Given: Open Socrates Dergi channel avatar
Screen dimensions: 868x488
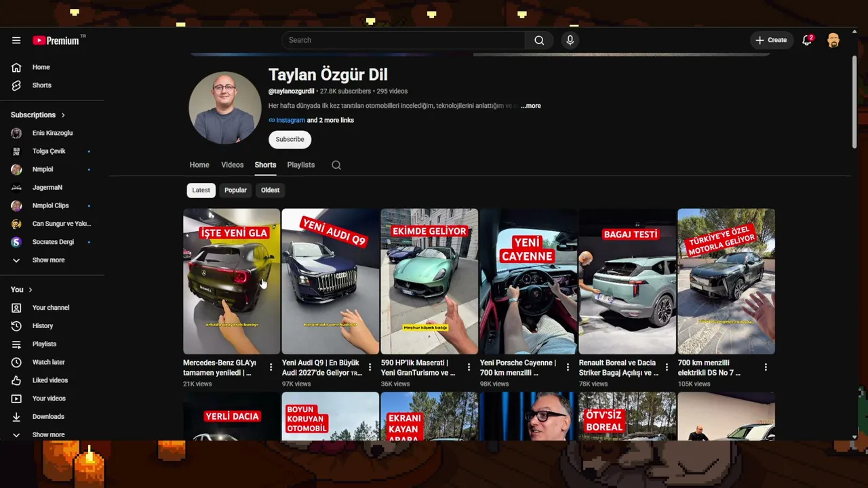Looking at the screenshot, I should (x=16, y=242).
